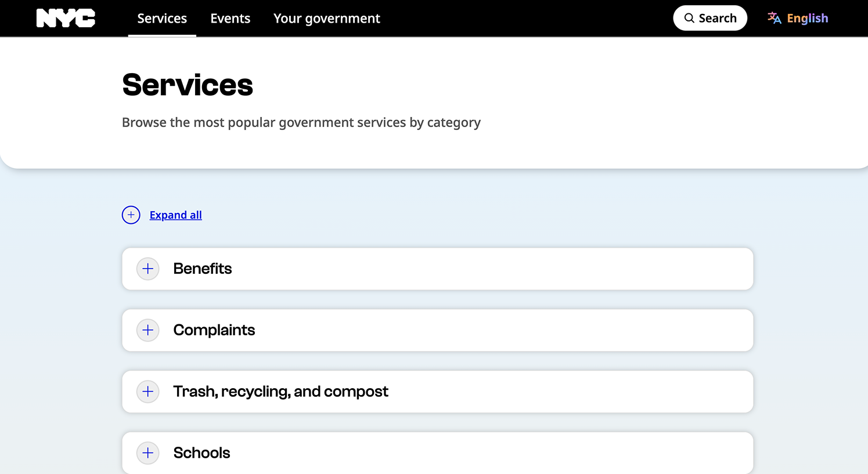Select the Events menu item
Viewport: 868px width, 474px height.
click(230, 18)
